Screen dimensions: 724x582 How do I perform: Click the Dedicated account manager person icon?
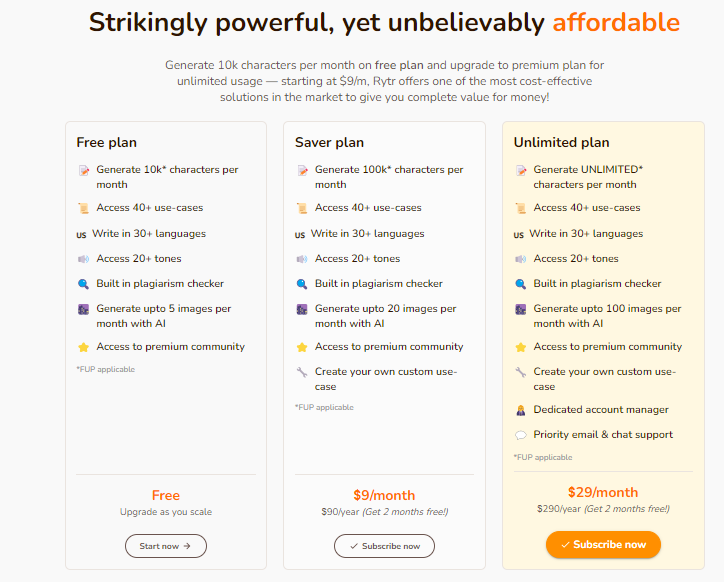[521, 410]
